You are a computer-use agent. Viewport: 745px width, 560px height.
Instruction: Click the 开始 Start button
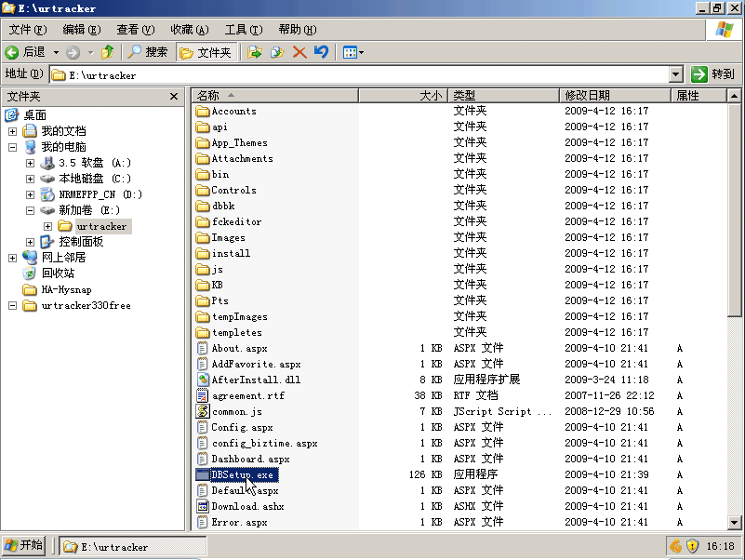[x=24, y=546]
